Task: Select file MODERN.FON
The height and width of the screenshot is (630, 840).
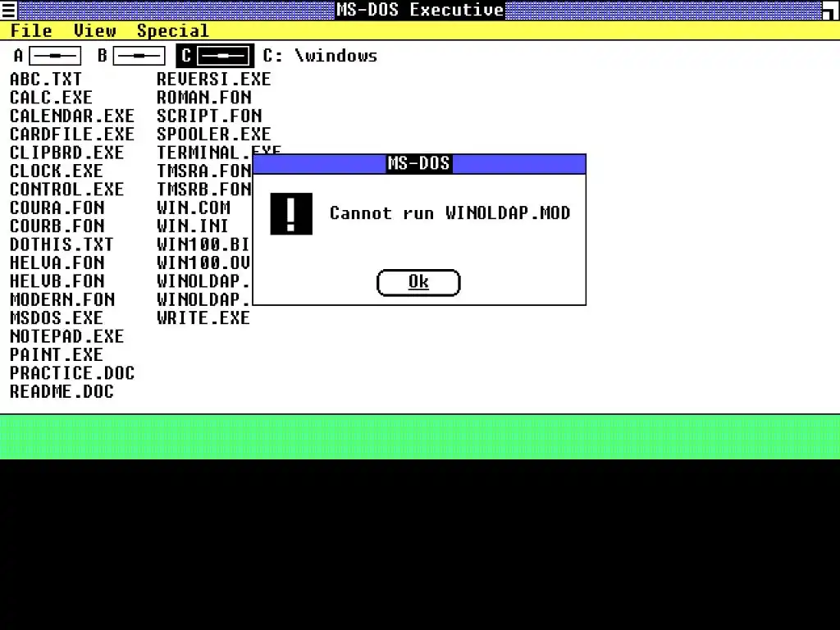Action: point(62,299)
